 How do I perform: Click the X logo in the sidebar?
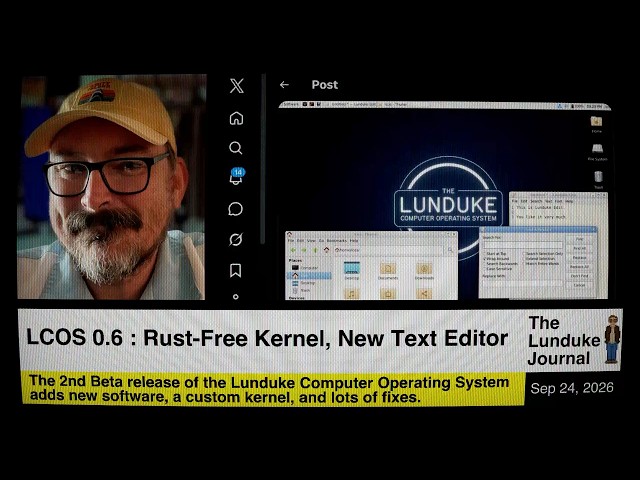(236, 86)
